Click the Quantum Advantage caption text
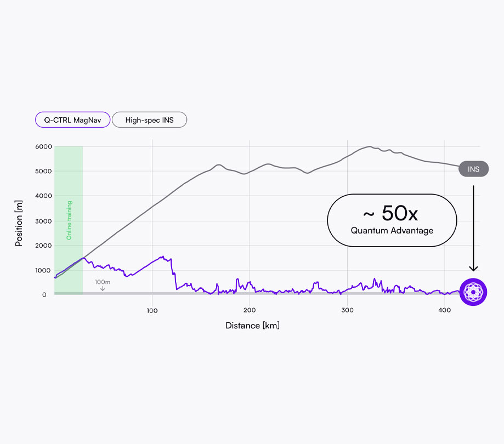Screen dimensions: 504x444 tap(392, 230)
